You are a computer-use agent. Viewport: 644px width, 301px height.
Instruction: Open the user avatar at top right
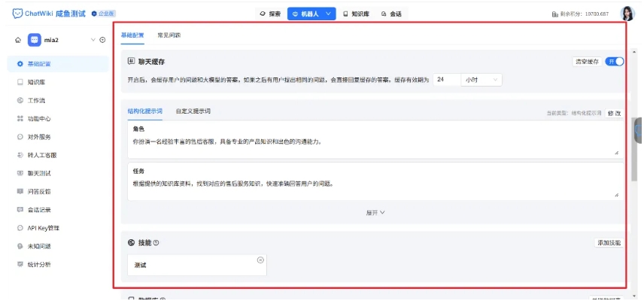pos(627,14)
